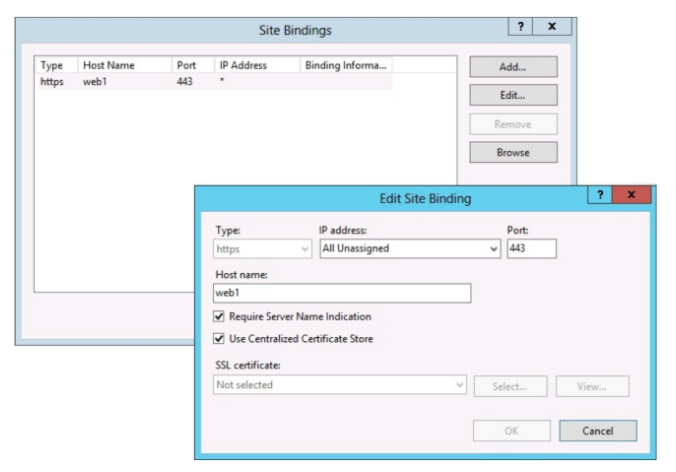Sort by Port column header
Viewport: 676px width, 472px height.
(x=193, y=65)
